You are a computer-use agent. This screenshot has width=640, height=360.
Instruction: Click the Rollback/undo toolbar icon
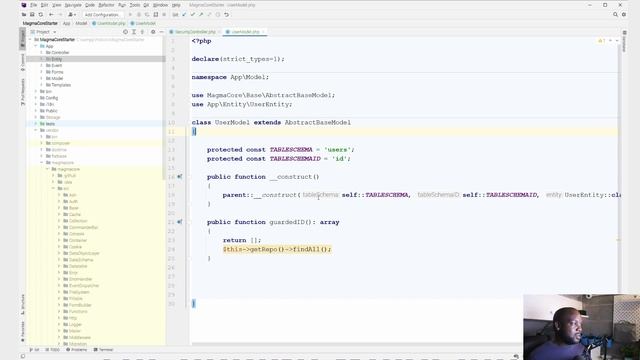coord(227,15)
